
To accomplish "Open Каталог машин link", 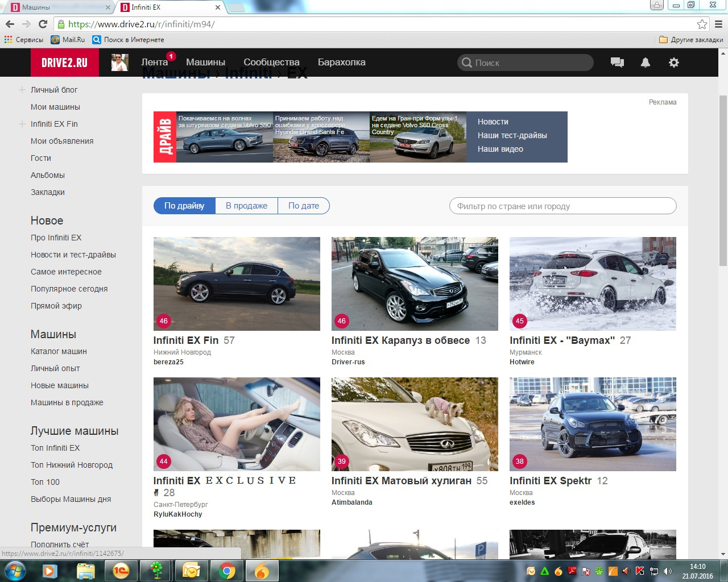I will (x=59, y=351).
